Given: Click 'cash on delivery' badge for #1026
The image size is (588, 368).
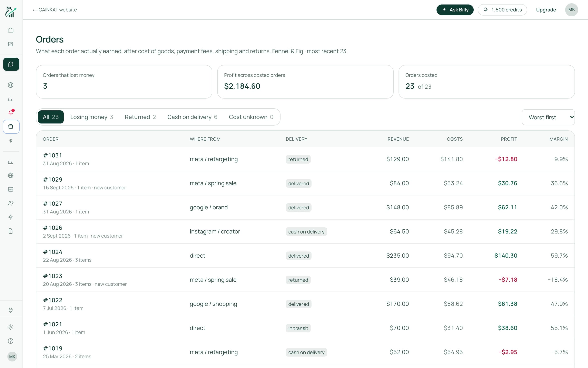Looking at the screenshot, I should click(x=306, y=232).
